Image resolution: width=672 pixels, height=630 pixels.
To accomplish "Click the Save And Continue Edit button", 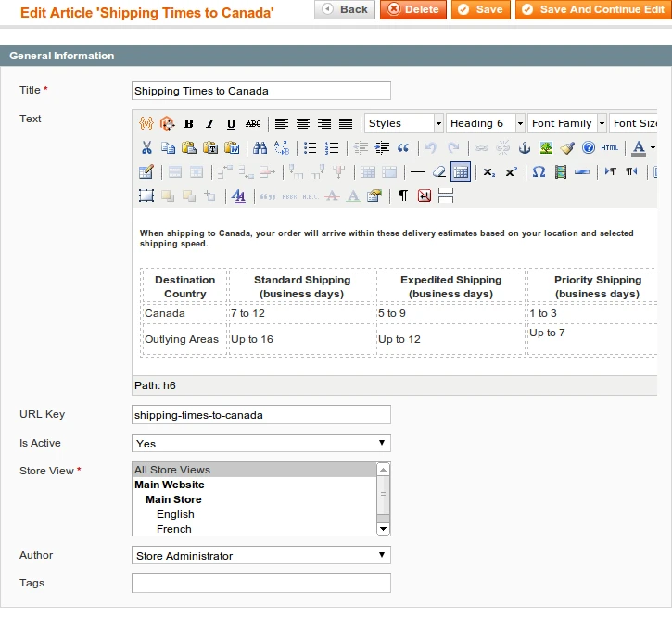I will 591,9.
